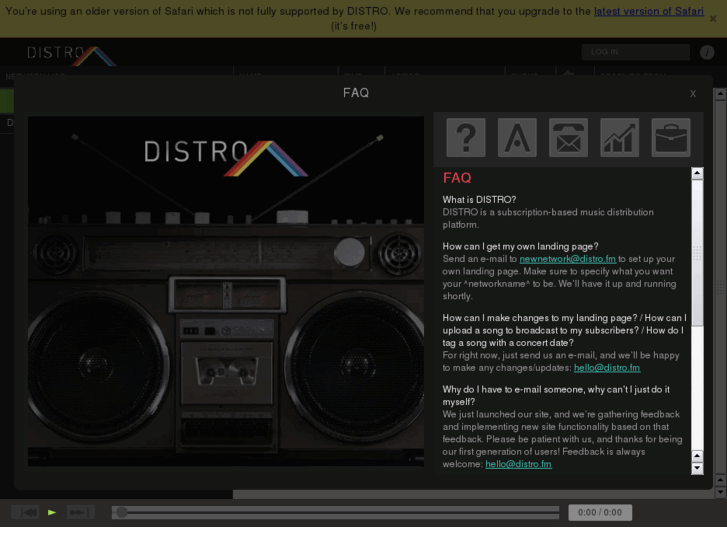Click the newnetwork@distro.fm email link
The width and height of the screenshot is (727, 545).
pyautogui.click(x=568, y=259)
